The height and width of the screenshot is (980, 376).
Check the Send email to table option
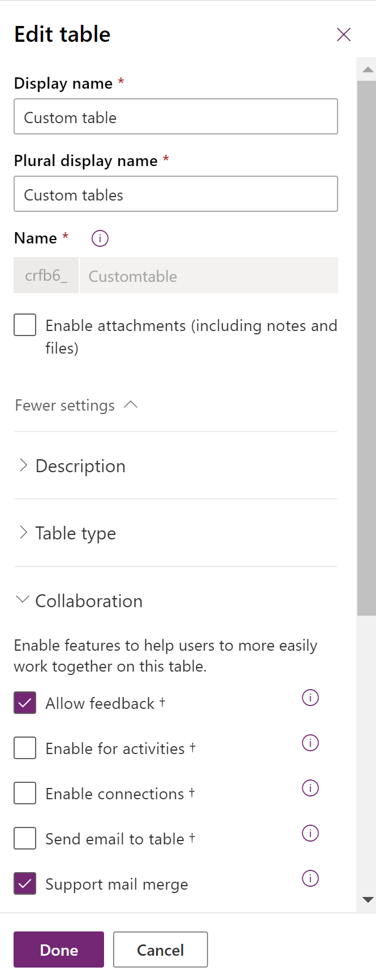24,838
